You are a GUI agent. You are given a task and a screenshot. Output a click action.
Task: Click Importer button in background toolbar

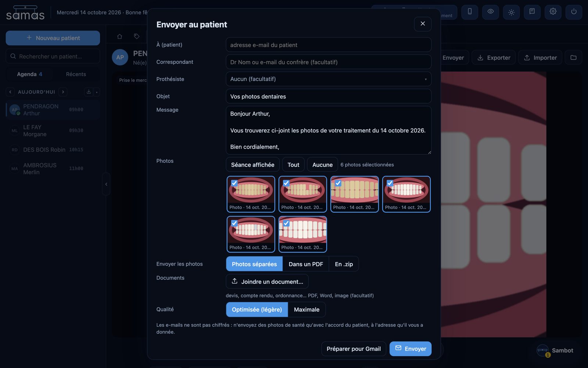pos(540,57)
